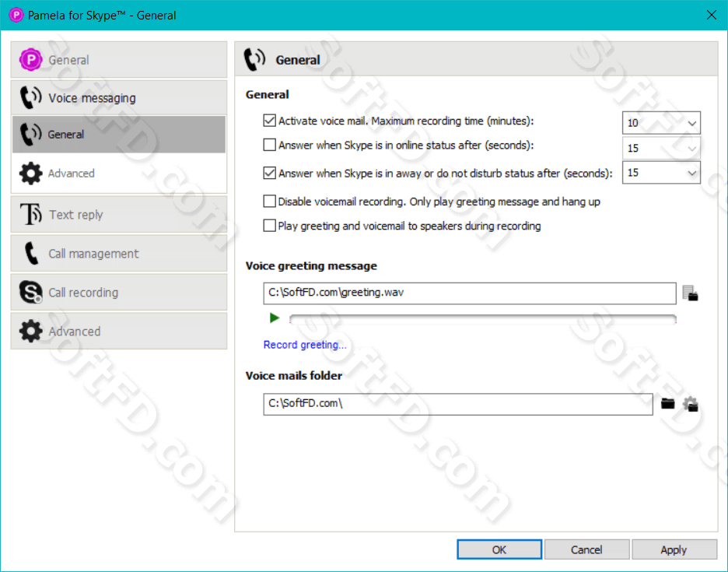
Task: Enable answer when Skype is online checkbox
Action: 269,145
